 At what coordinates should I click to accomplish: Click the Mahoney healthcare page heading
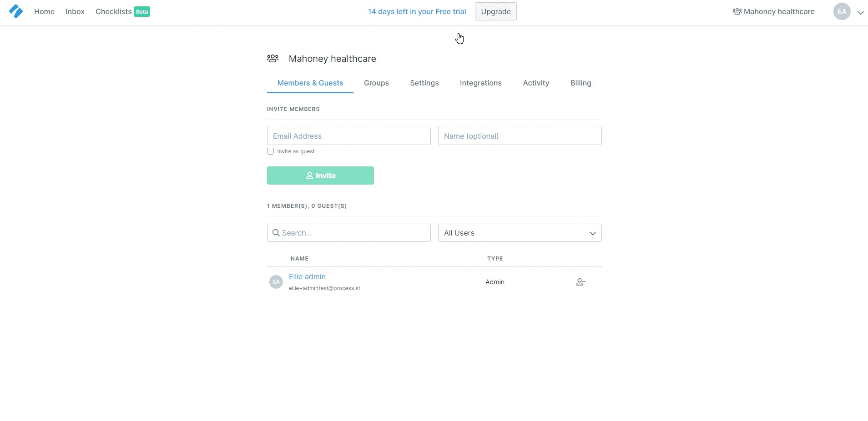pyautogui.click(x=332, y=59)
